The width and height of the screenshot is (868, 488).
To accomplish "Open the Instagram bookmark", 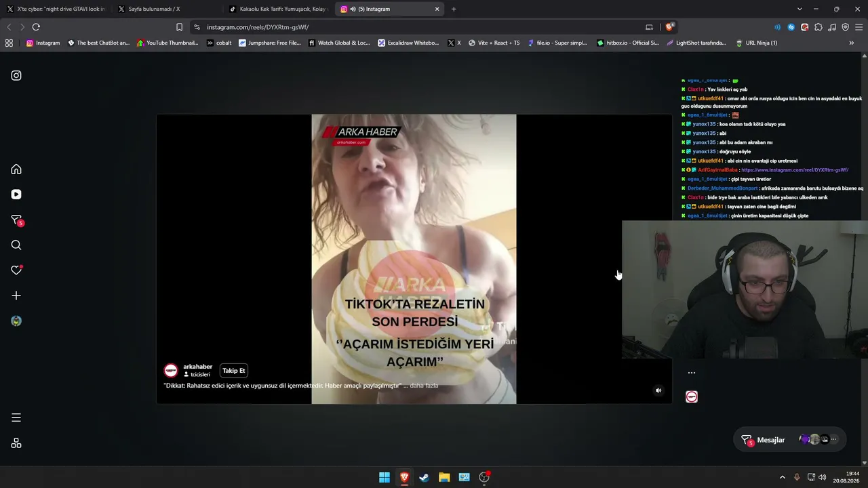I will point(43,43).
